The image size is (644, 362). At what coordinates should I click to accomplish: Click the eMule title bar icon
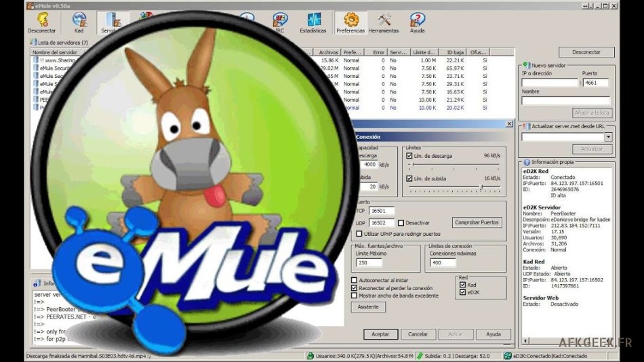click(x=30, y=5)
